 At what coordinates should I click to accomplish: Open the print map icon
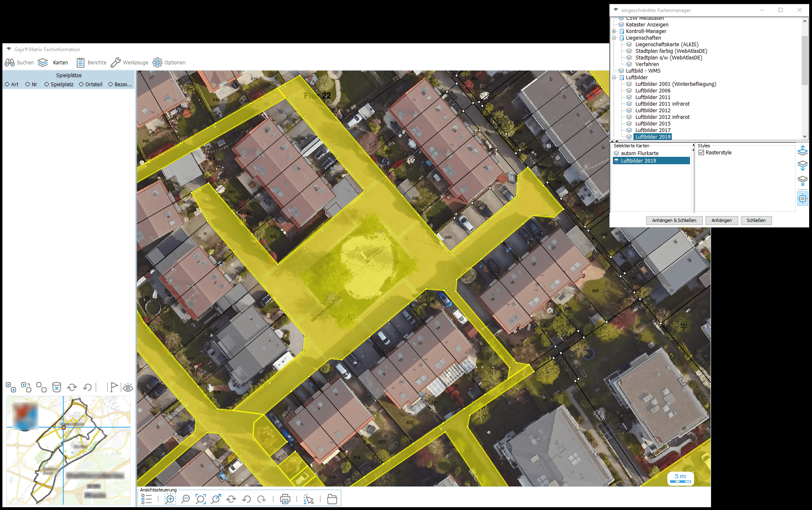pyautogui.click(x=285, y=499)
